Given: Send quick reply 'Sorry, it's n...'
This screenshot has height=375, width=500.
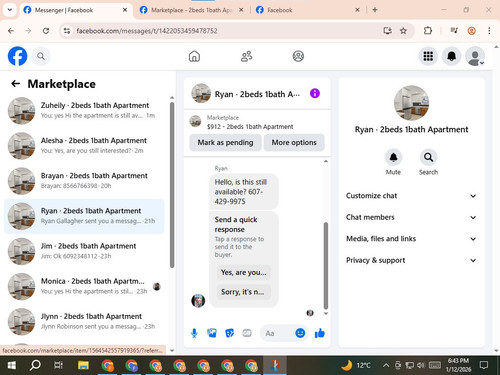Looking at the screenshot, I should tap(243, 292).
